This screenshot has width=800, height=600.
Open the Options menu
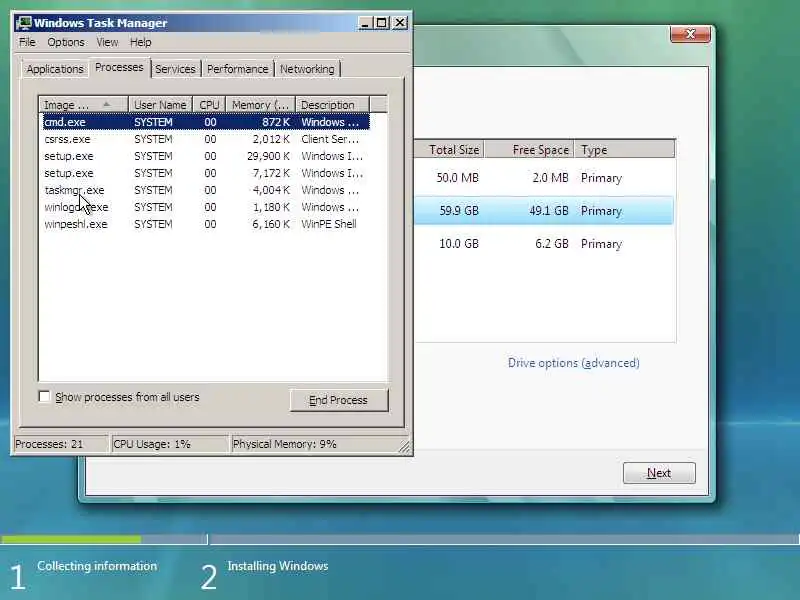pos(66,42)
